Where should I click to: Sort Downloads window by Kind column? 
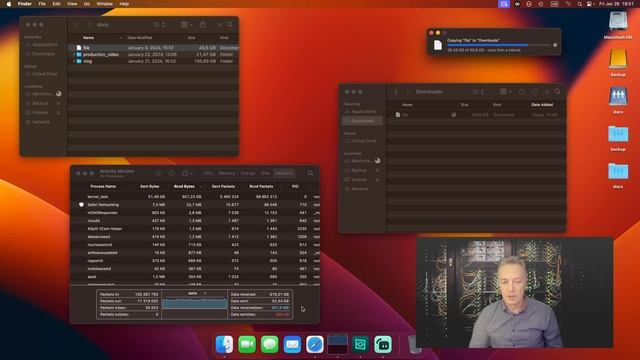click(497, 104)
